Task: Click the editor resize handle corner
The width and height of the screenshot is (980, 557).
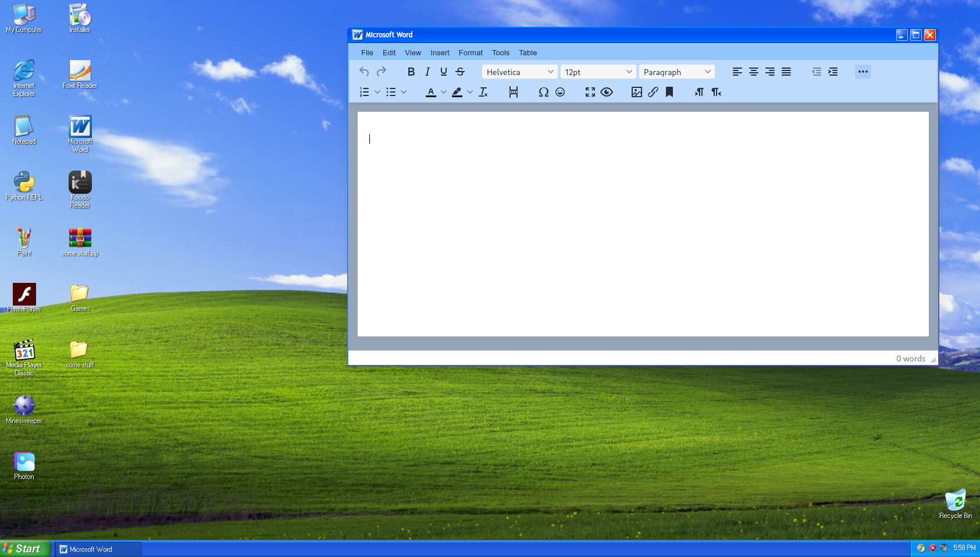Action: [x=933, y=360]
